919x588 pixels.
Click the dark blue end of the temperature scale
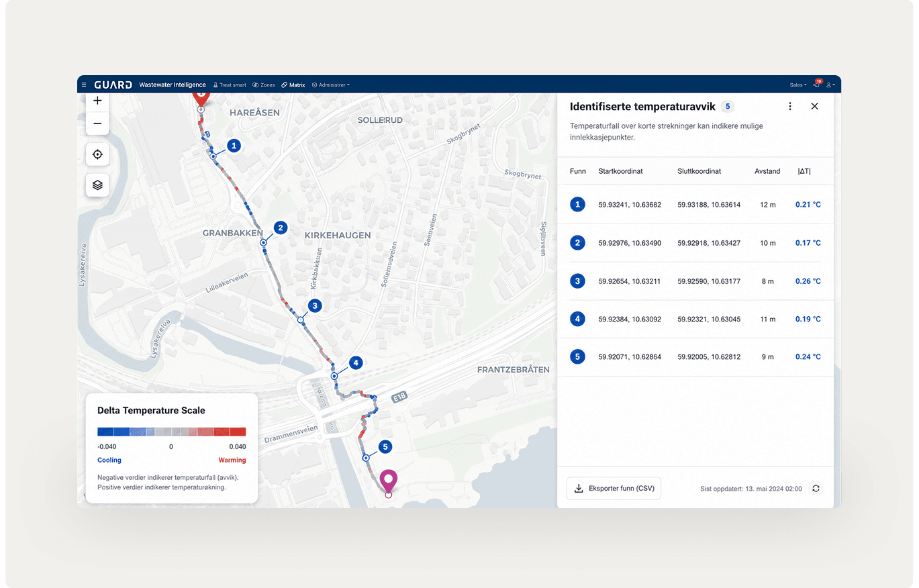click(105, 432)
